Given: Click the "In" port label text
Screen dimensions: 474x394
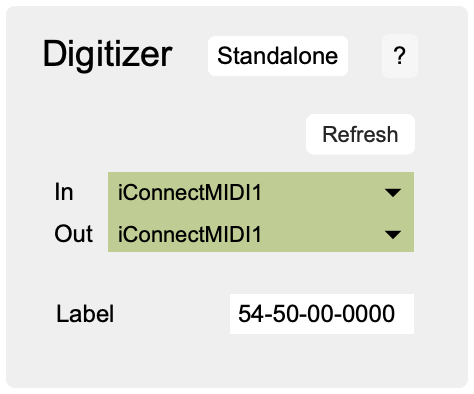Looking at the screenshot, I should (x=64, y=192).
